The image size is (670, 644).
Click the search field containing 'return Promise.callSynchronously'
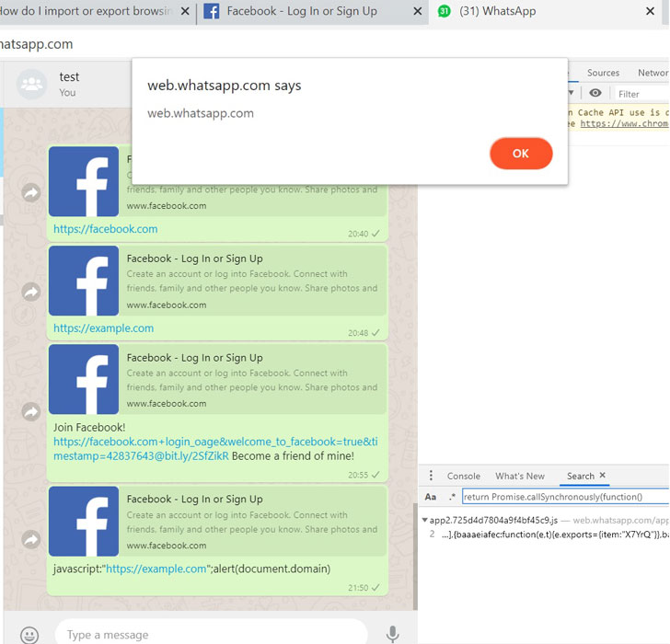coord(566,497)
